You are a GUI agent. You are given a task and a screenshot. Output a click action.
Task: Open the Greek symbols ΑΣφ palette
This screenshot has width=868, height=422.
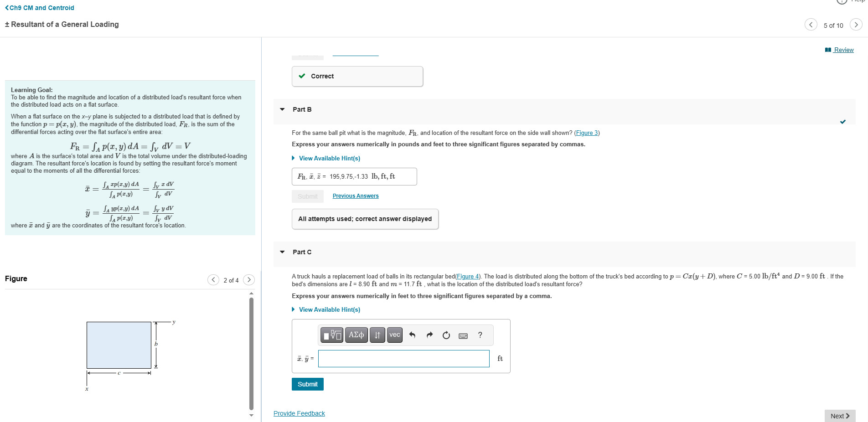[356, 335]
